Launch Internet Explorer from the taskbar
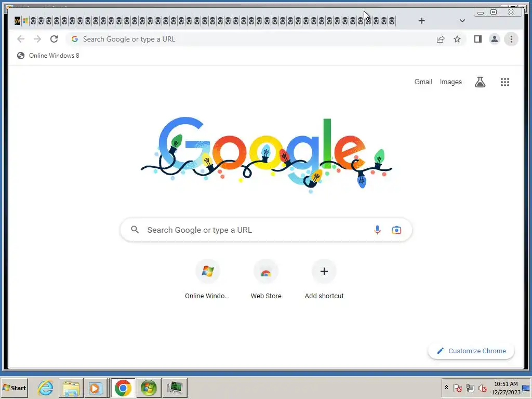Viewport: 532px width, 399px height. click(46, 388)
